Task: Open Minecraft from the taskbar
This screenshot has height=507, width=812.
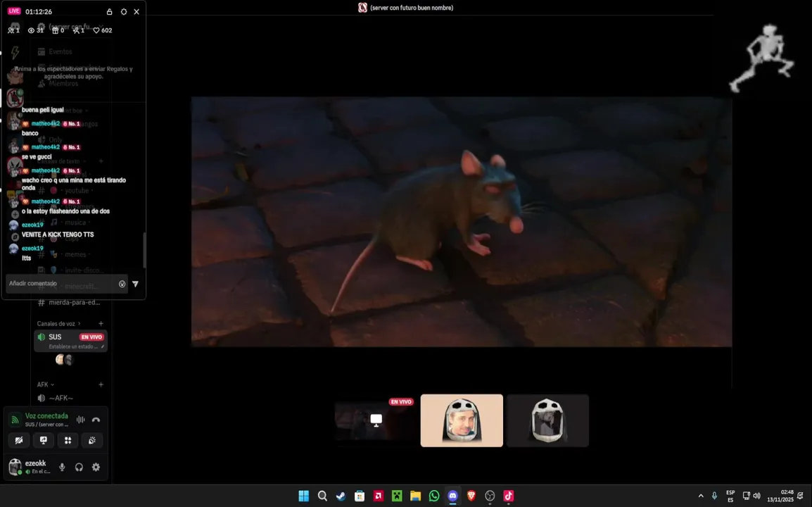Action: (x=397, y=496)
